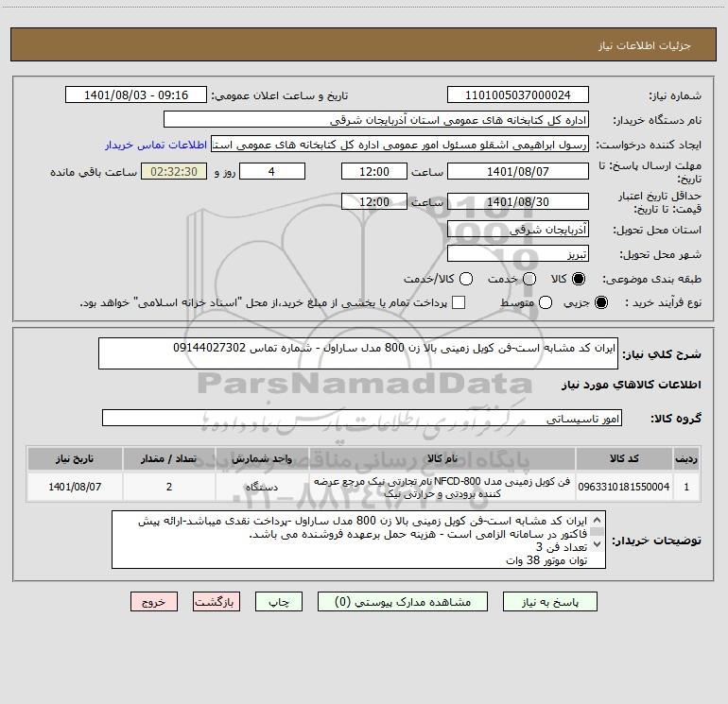Viewport: 728px width, 704px height.
Task: Click the شهر محل تحویل field تبریز
Action: [518, 254]
